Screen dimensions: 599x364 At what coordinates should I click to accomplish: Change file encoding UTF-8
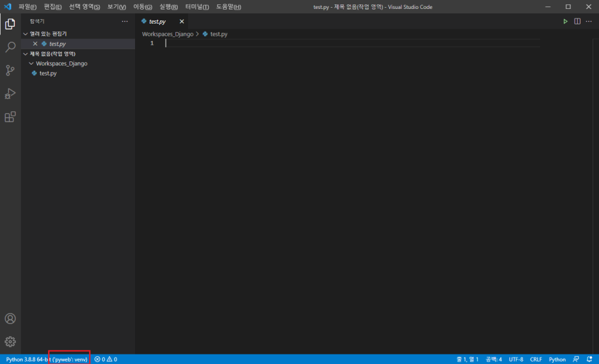tap(516, 360)
